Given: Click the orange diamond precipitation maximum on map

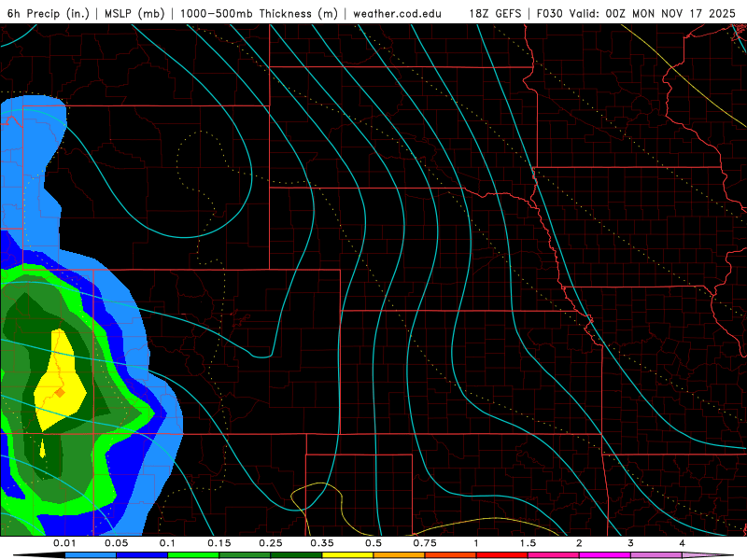Looking at the screenshot, I should coord(60,392).
